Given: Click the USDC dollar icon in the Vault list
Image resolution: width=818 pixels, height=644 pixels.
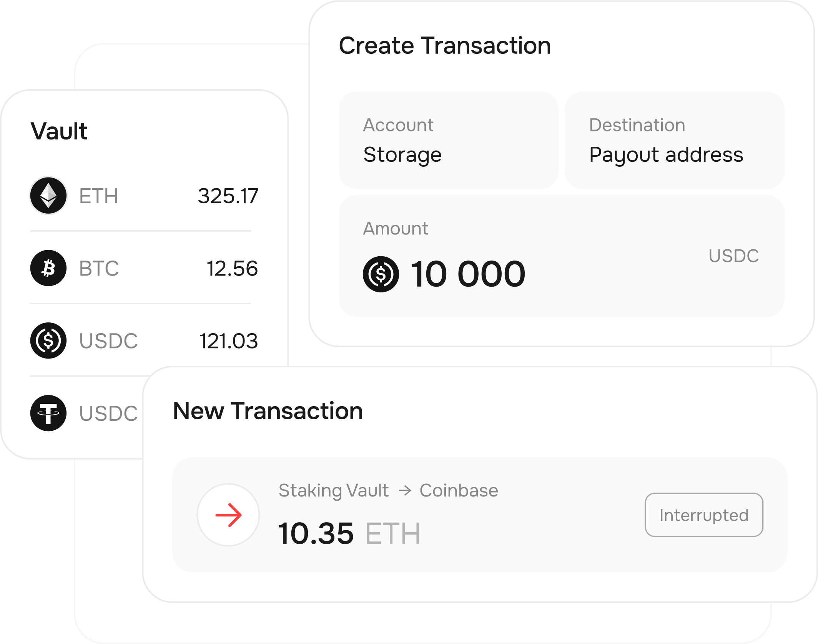Looking at the screenshot, I should [48, 341].
